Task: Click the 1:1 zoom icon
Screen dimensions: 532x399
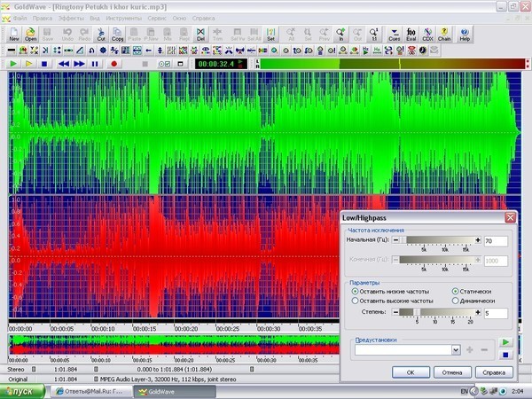Action: [x=374, y=35]
